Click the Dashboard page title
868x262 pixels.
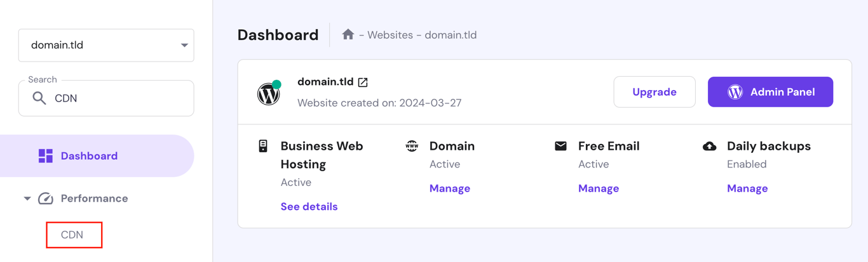point(278,35)
